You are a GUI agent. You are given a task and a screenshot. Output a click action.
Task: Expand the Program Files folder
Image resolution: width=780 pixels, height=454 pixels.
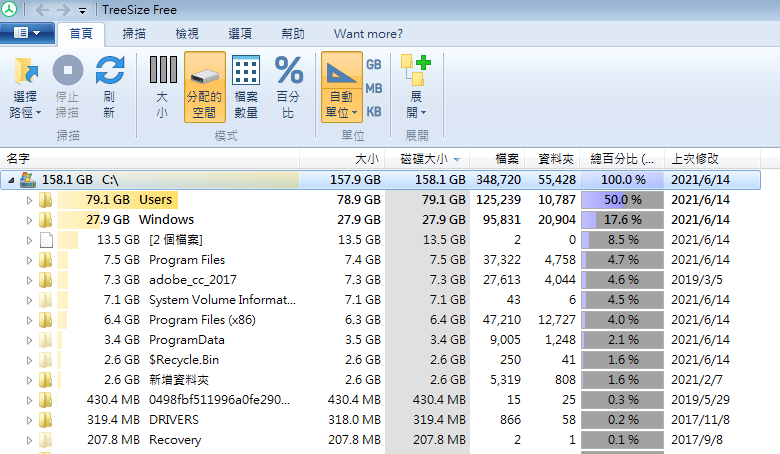(29, 260)
